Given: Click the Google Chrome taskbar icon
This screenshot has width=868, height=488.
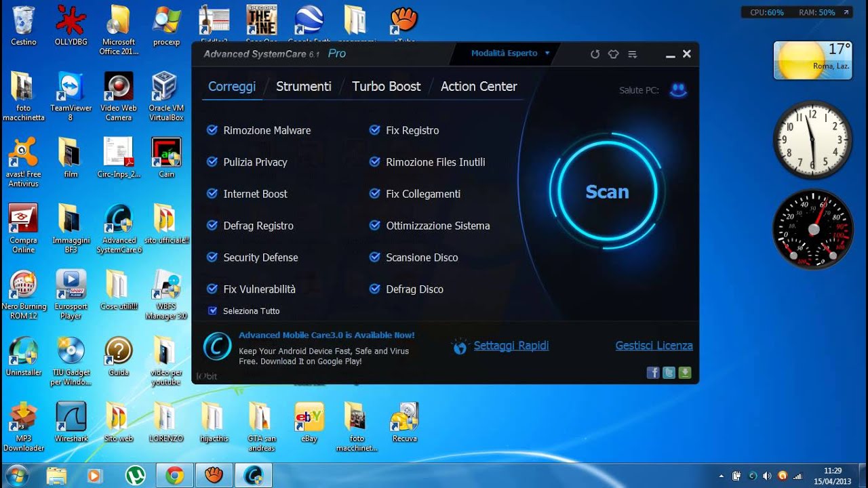Looking at the screenshot, I should pyautogui.click(x=174, y=475).
